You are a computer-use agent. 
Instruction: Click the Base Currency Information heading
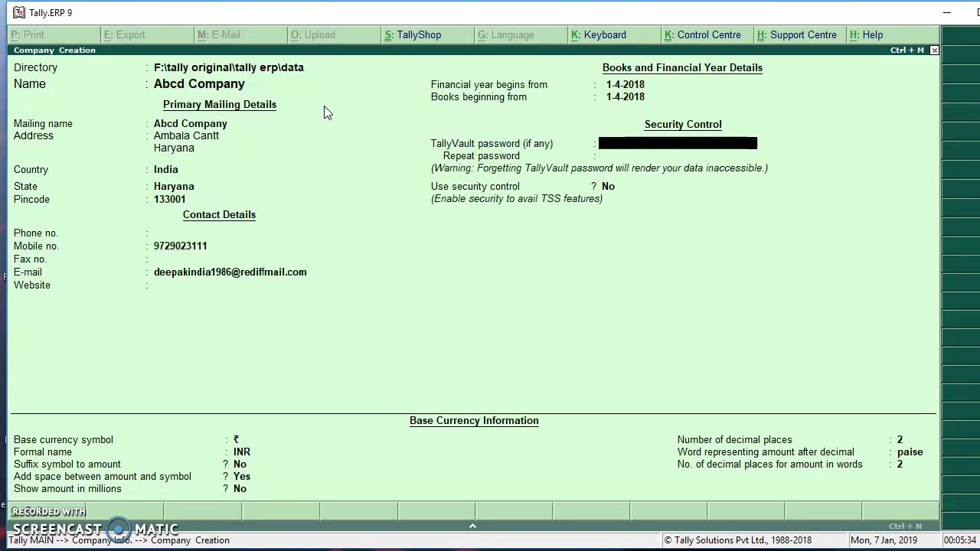pos(474,421)
